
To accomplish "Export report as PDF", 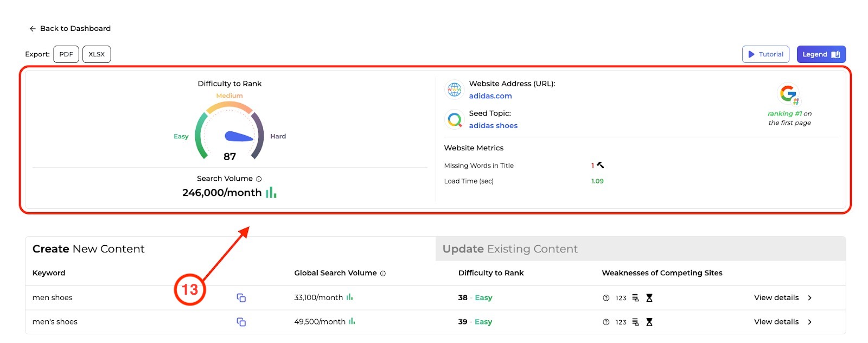I will (x=66, y=54).
